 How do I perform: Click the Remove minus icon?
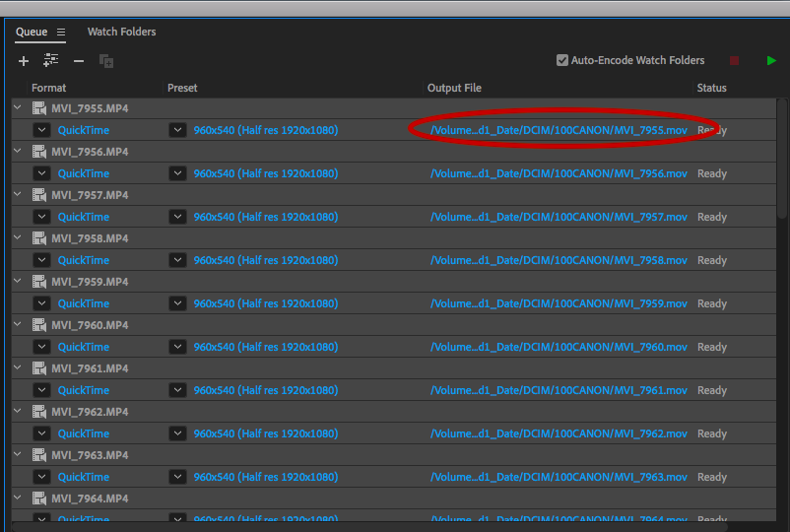(x=79, y=61)
